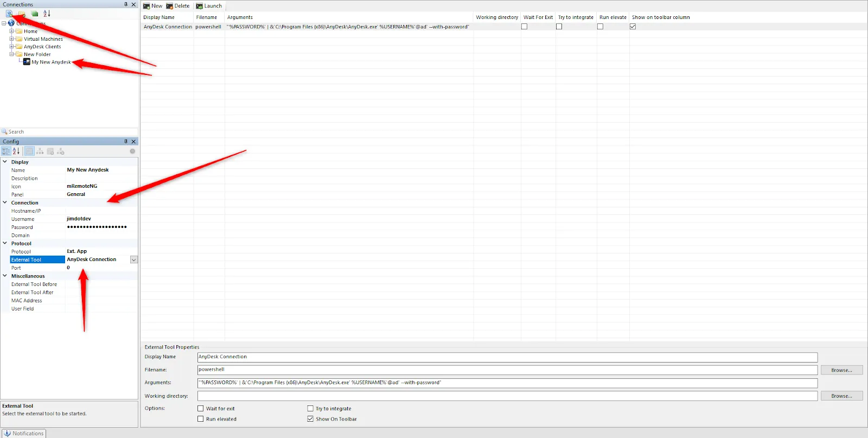The height and width of the screenshot is (438, 868).
Task: Click the Connections globe root node icon
Action: 11,23
